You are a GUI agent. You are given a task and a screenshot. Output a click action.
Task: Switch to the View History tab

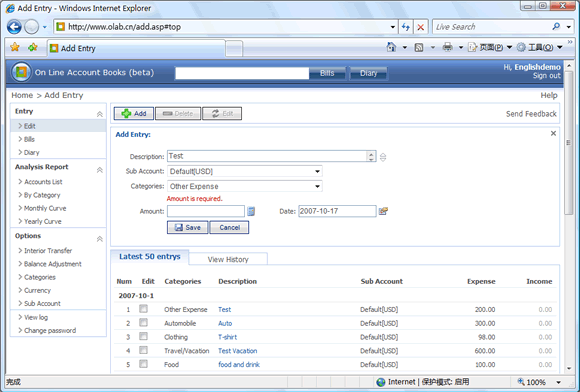click(x=228, y=259)
